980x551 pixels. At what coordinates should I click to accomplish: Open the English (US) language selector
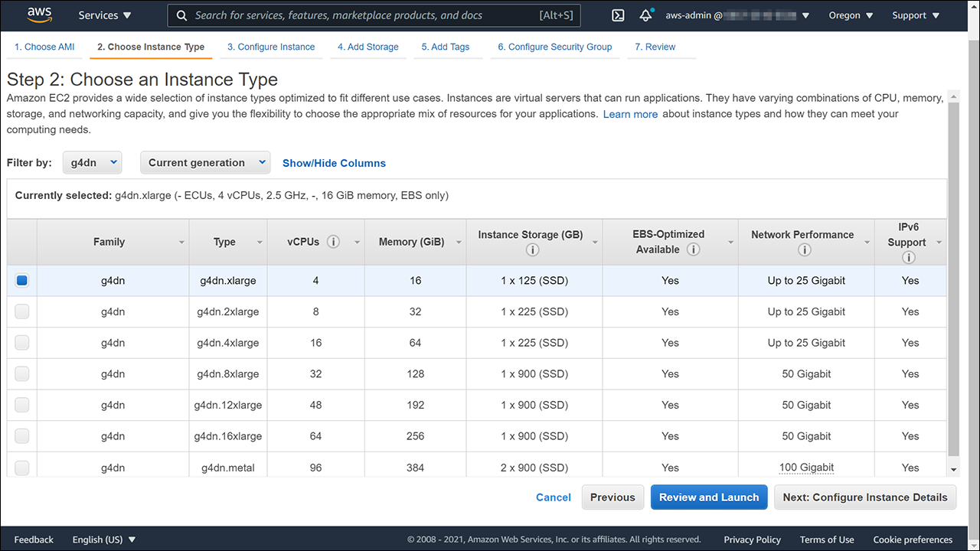click(x=103, y=540)
